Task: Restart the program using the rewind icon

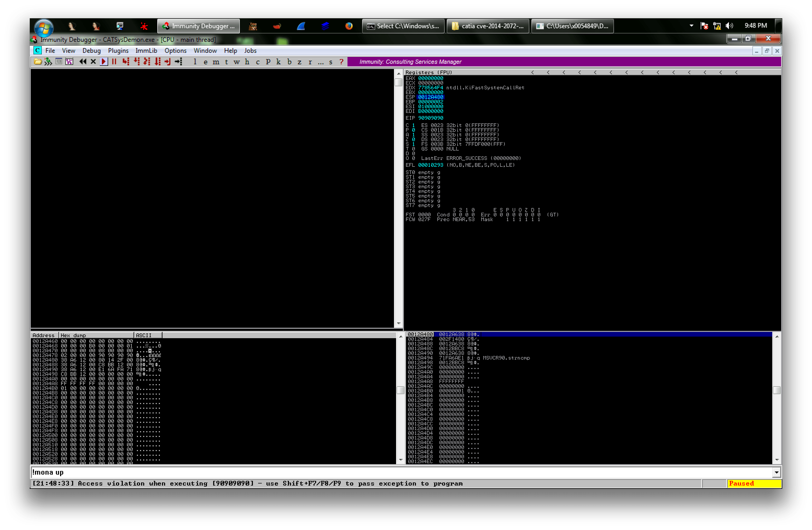Action: tap(83, 62)
